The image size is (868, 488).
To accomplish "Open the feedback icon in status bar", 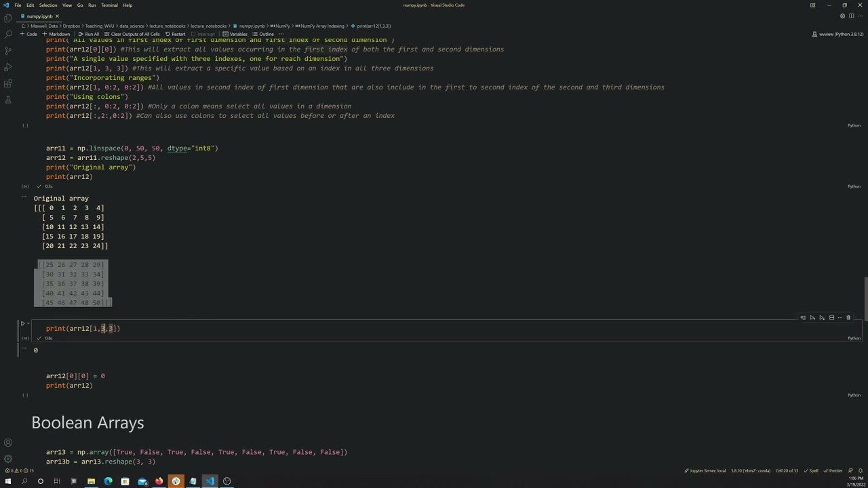I will pyautogui.click(x=851, y=470).
